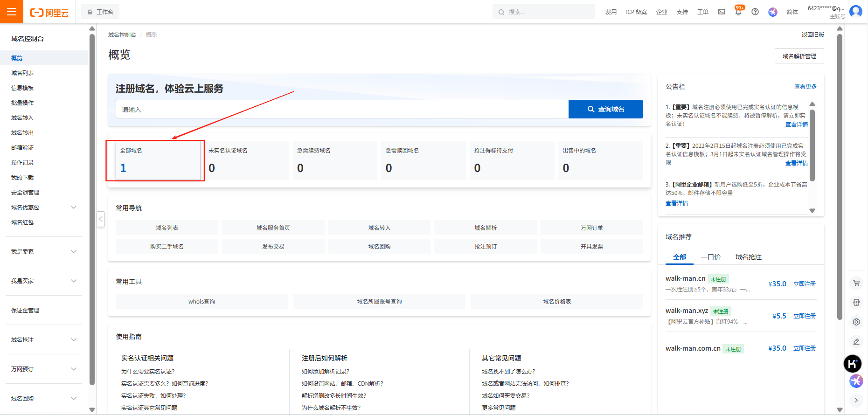The width and height of the screenshot is (868, 415).
Task: Click the black K floating assistant icon
Action: [x=853, y=364]
